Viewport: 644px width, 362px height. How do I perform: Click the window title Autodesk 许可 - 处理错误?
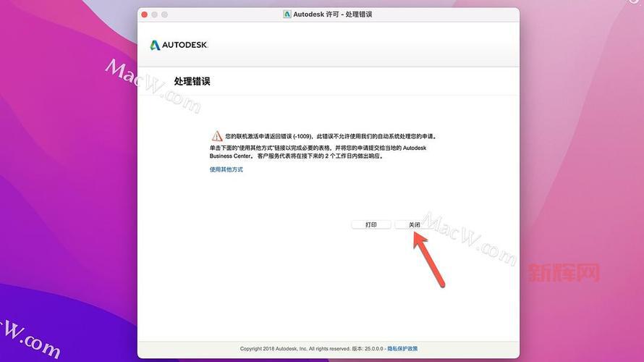point(332,14)
